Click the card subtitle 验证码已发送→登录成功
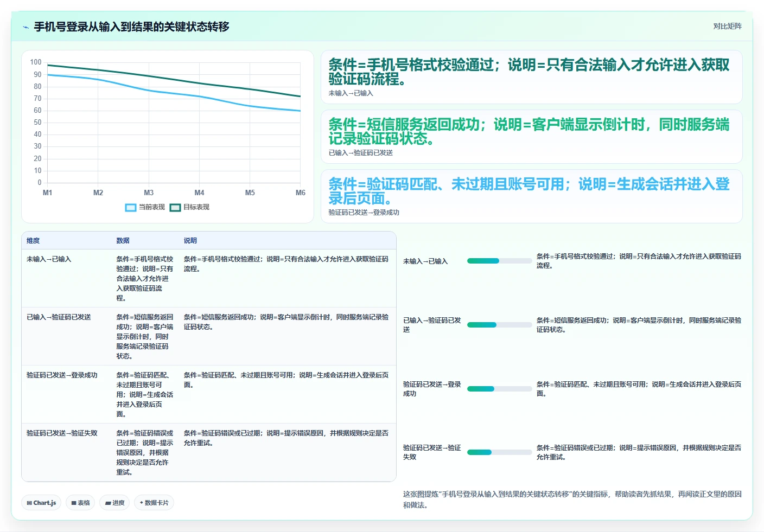764x532 pixels. coord(364,213)
